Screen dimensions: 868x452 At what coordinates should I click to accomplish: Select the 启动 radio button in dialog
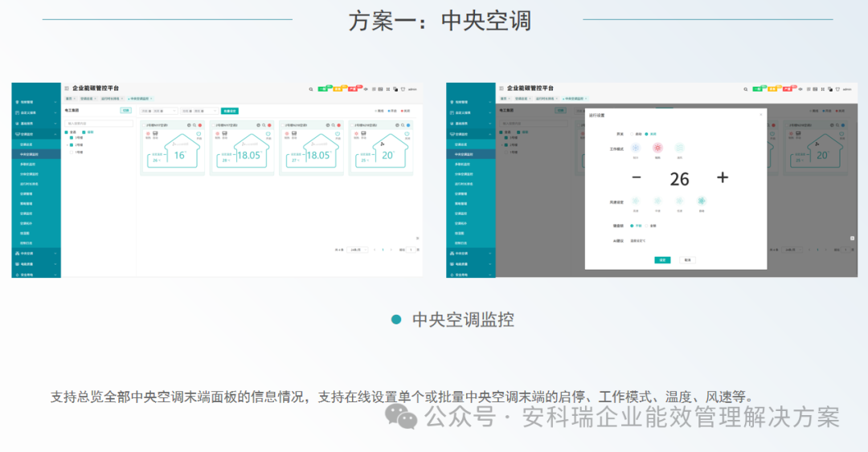pyautogui.click(x=632, y=134)
